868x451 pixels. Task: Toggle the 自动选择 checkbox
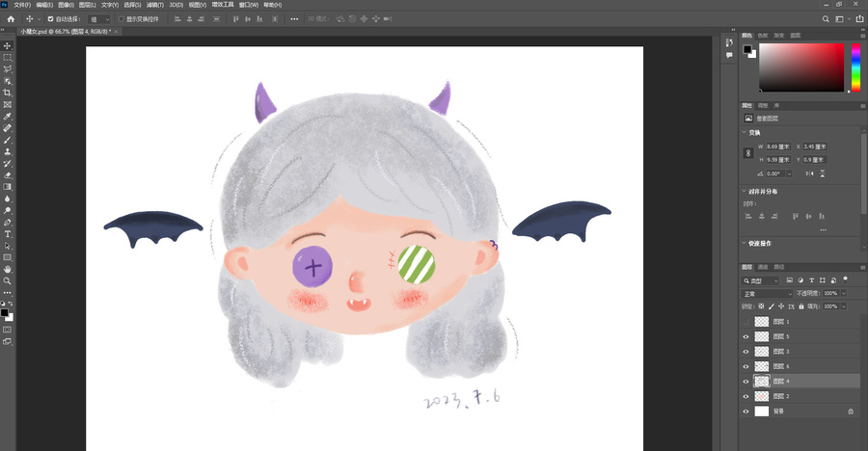coord(50,19)
